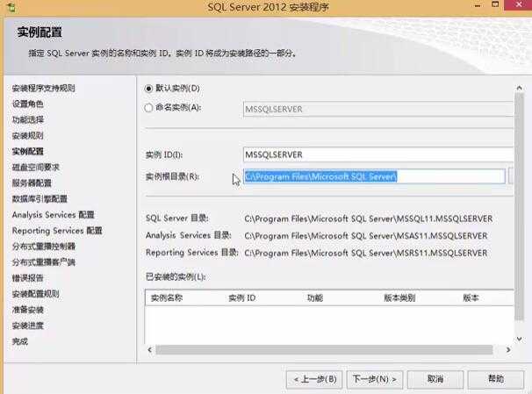Click the horizontal scrollbar thumb
Viewport: 532px width, 394px height.
[324, 349]
